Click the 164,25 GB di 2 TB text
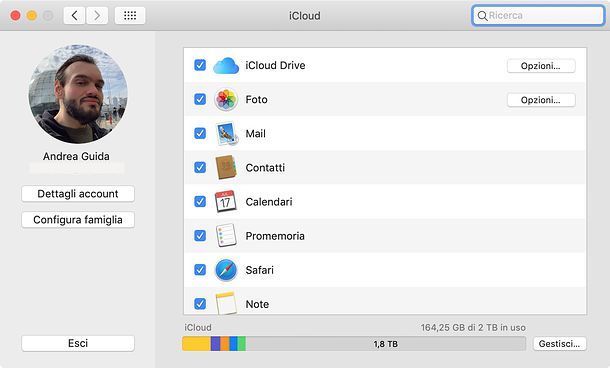This screenshot has width=610, height=368. point(473,328)
